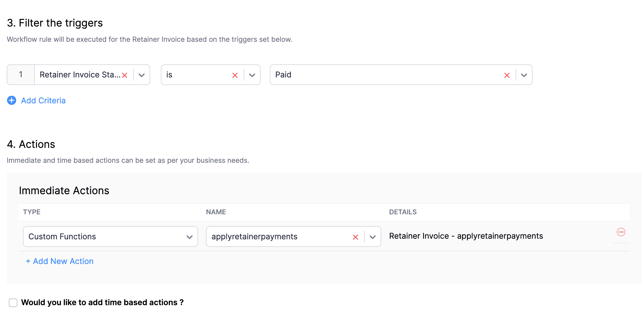Open the applyretainerpayments name dropdown arrow

373,237
